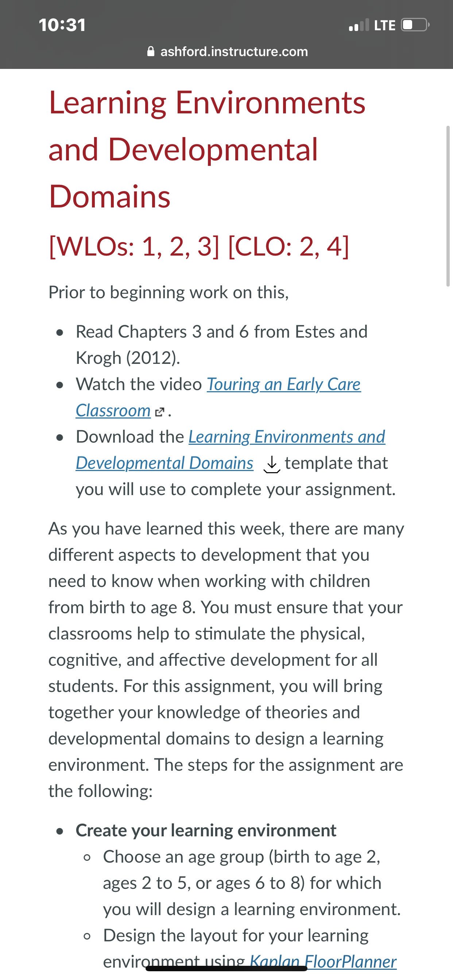Tap the external link icon after Classroom
Viewport: 453px width, 980px height.
click(160, 412)
